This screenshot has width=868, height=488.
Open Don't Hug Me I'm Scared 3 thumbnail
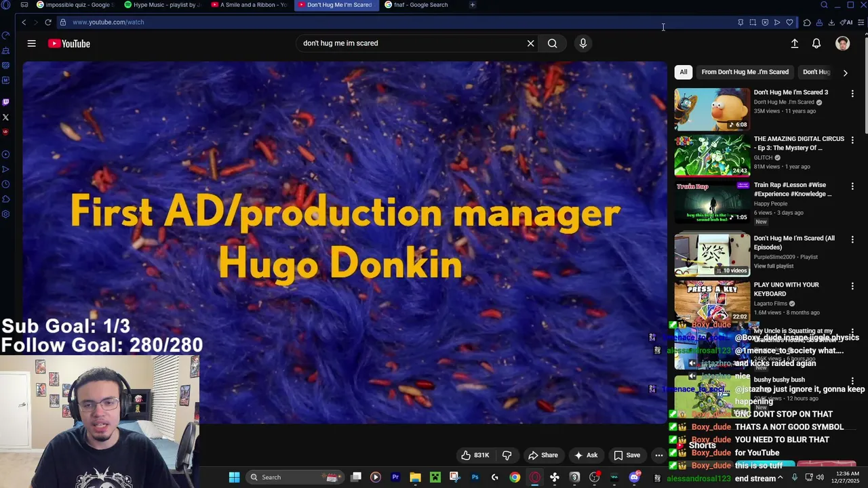(712, 109)
